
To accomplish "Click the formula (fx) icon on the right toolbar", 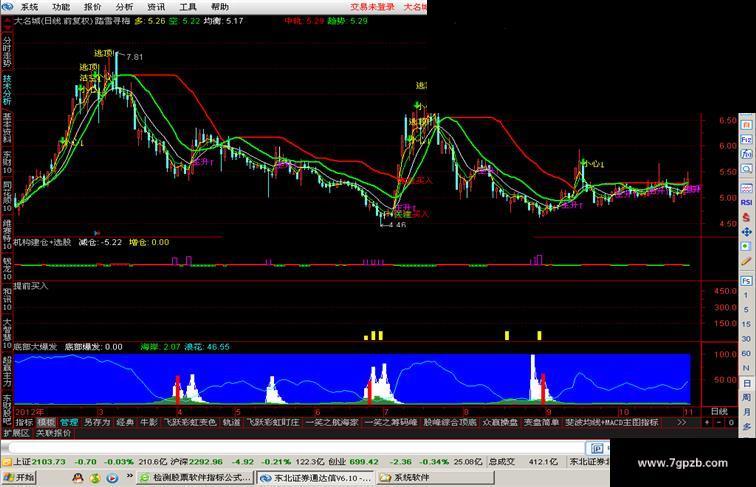I will pyautogui.click(x=746, y=154).
